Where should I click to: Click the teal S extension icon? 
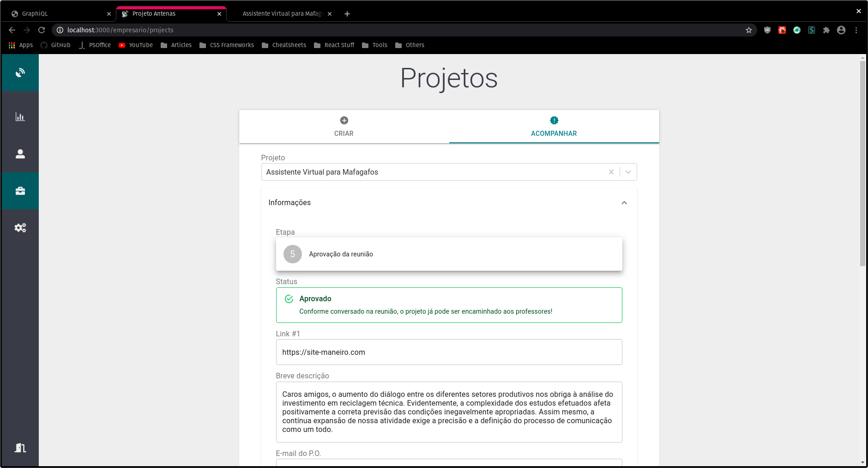[812, 30]
